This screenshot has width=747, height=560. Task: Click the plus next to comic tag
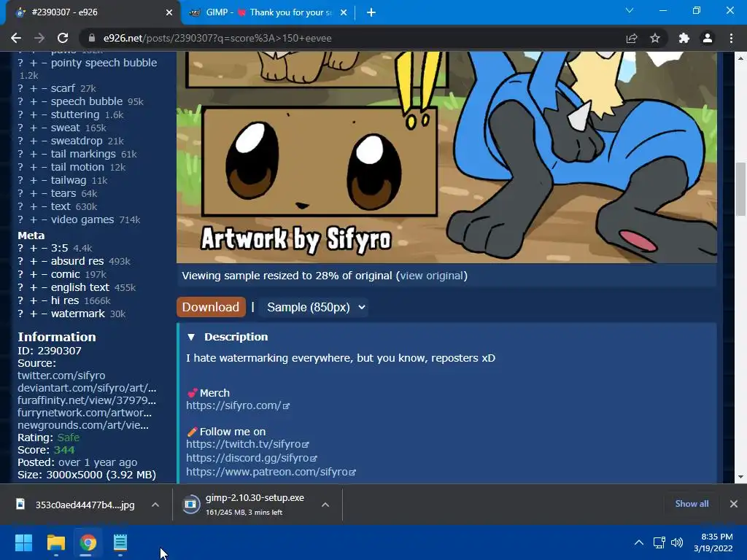(x=34, y=275)
